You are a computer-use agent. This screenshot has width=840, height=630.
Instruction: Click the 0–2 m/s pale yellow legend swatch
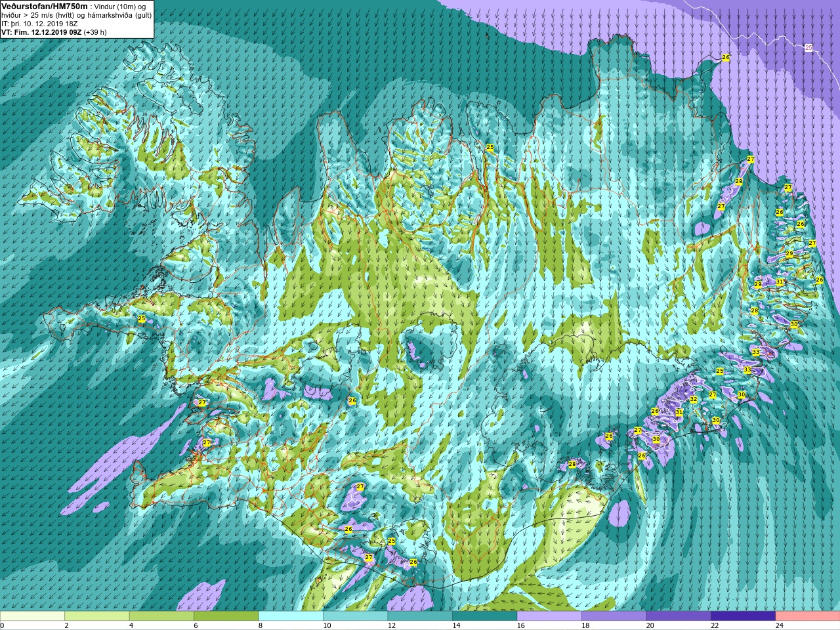click(x=32, y=616)
